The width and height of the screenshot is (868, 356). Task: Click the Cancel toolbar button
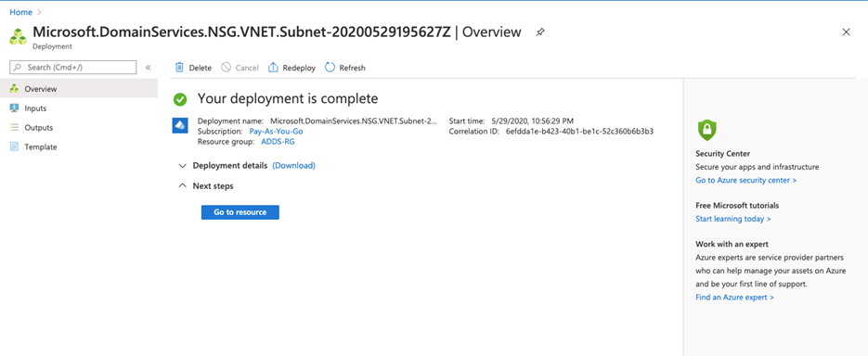point(240,68)
